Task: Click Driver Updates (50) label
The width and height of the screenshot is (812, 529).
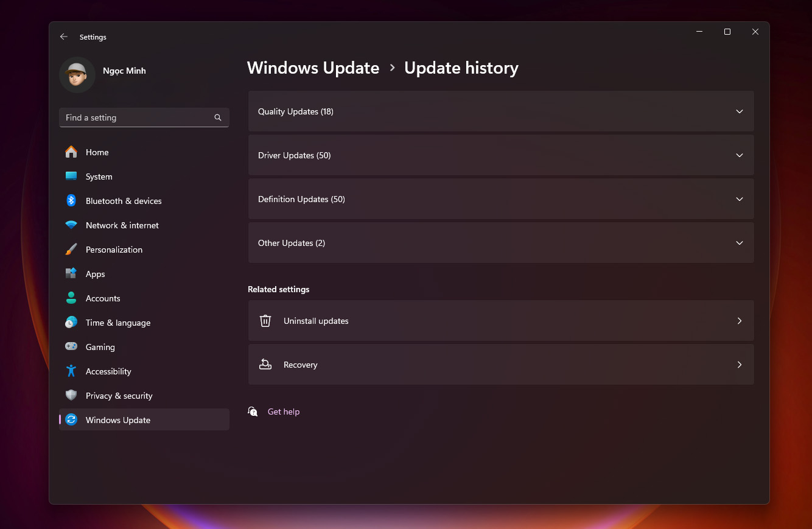Action: click(295, 155)
